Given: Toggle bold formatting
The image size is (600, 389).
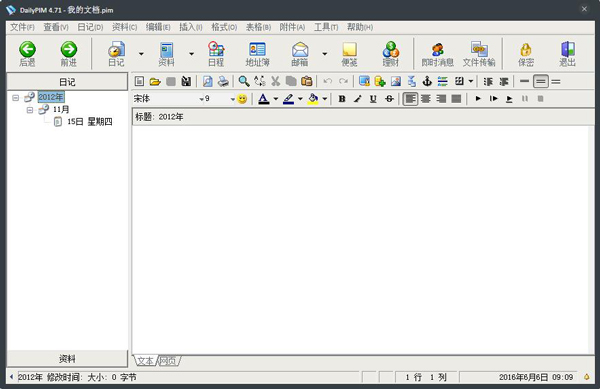Looking at the screenshot, I should tap(342, 99).
